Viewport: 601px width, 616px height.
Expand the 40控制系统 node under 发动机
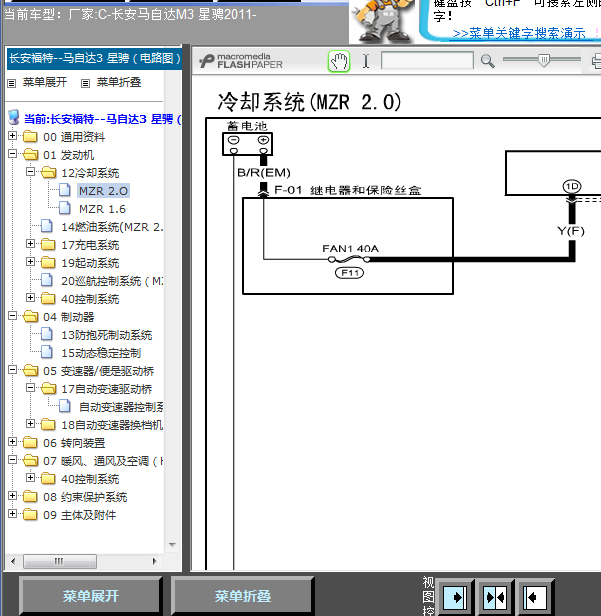[31, 298]
